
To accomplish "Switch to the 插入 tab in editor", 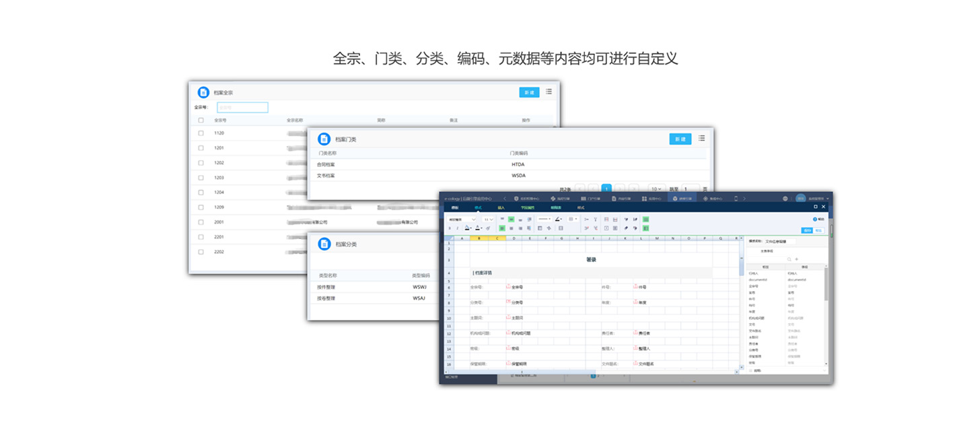I will click(x=501, y=208).
